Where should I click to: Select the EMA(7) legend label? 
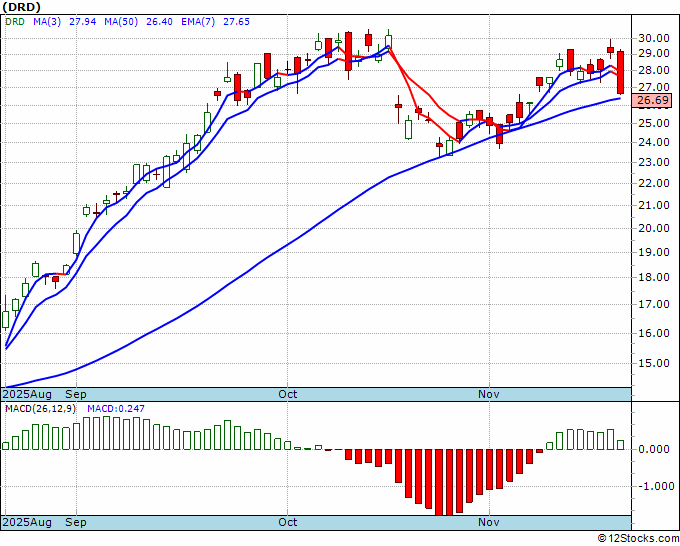(198, 22)
